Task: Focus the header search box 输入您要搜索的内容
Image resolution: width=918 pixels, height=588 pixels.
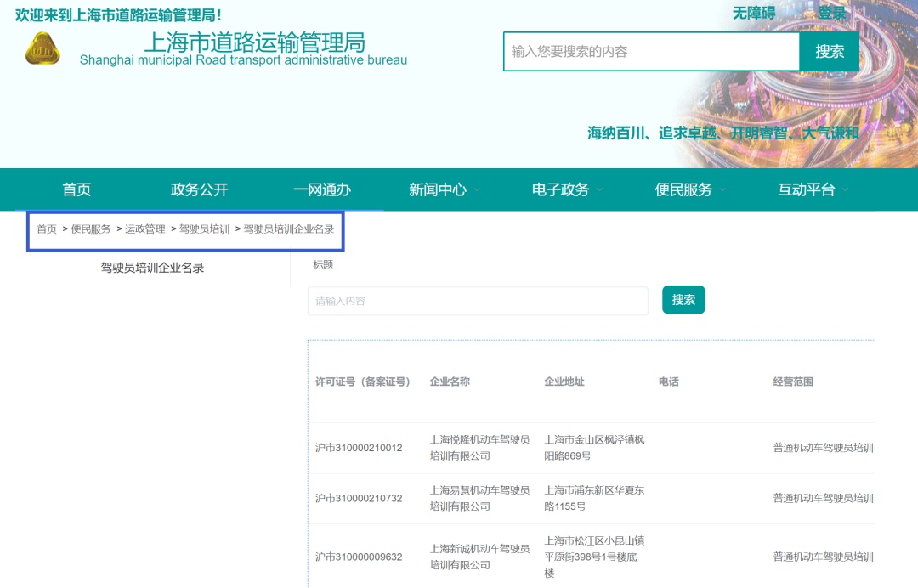Action: point(651,52)
